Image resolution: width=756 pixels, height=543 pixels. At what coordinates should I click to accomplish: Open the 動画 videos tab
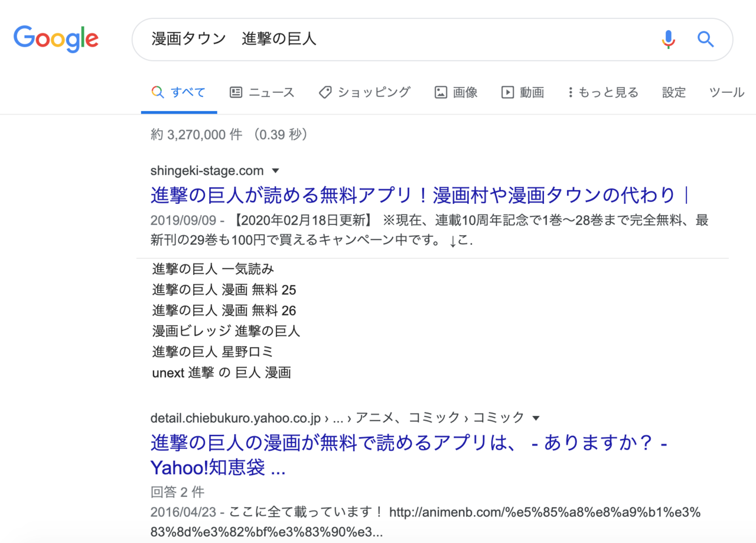tap(523, 92)
